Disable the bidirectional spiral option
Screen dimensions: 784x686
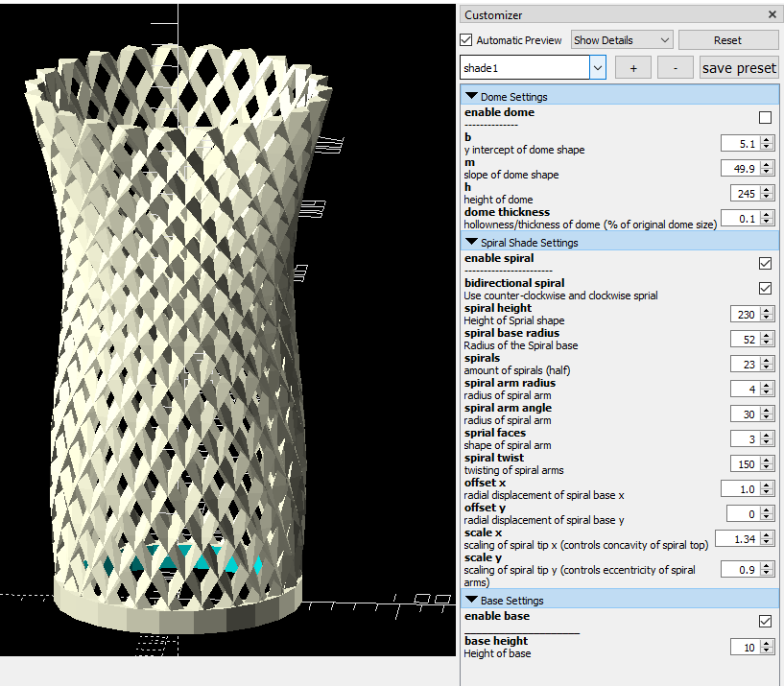click(x=765, y=288)
